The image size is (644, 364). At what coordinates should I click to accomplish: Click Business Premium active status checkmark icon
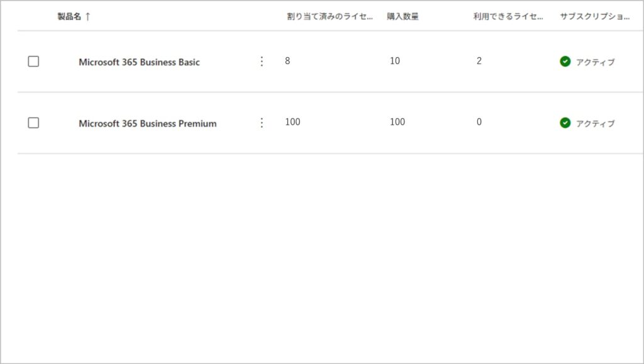(565, 123)
